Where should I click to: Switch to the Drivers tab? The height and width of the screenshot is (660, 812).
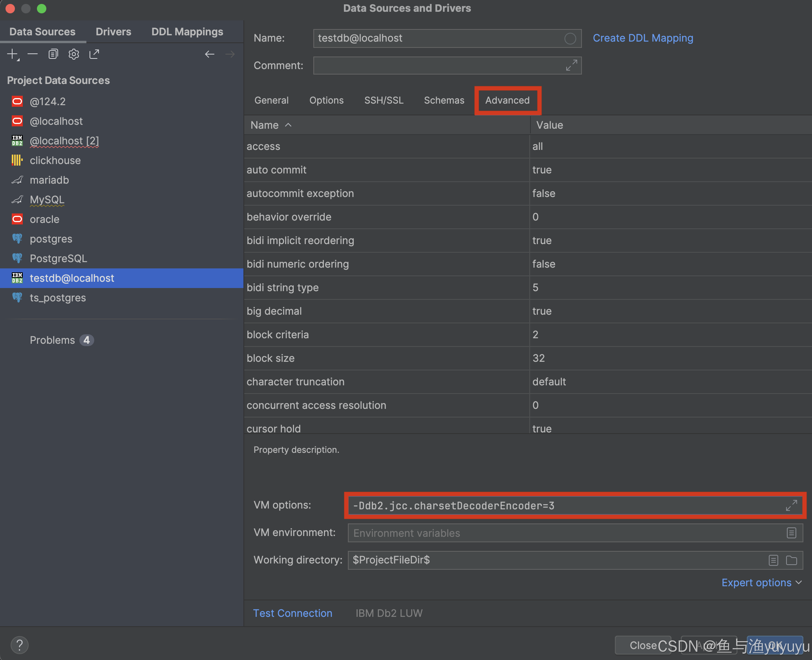click(113, 31)
